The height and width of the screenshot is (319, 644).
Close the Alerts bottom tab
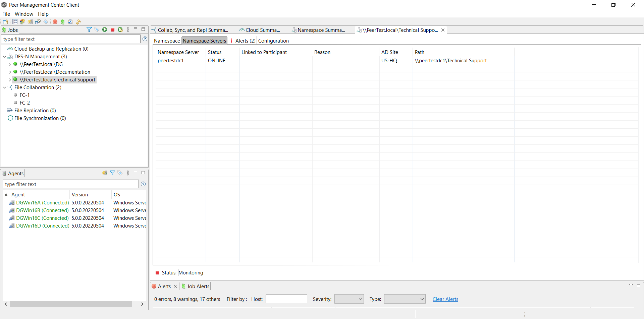(x=175, y=286)
